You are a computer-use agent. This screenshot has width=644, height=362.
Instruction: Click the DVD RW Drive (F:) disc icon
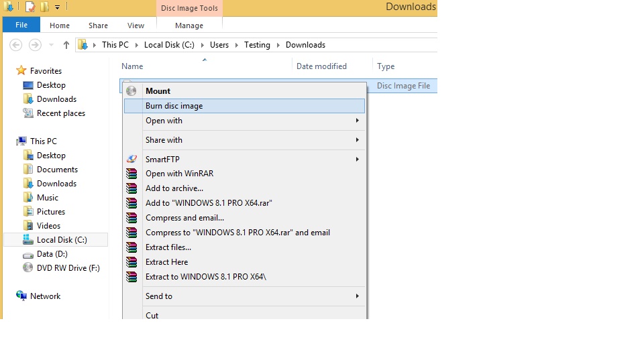28,267
